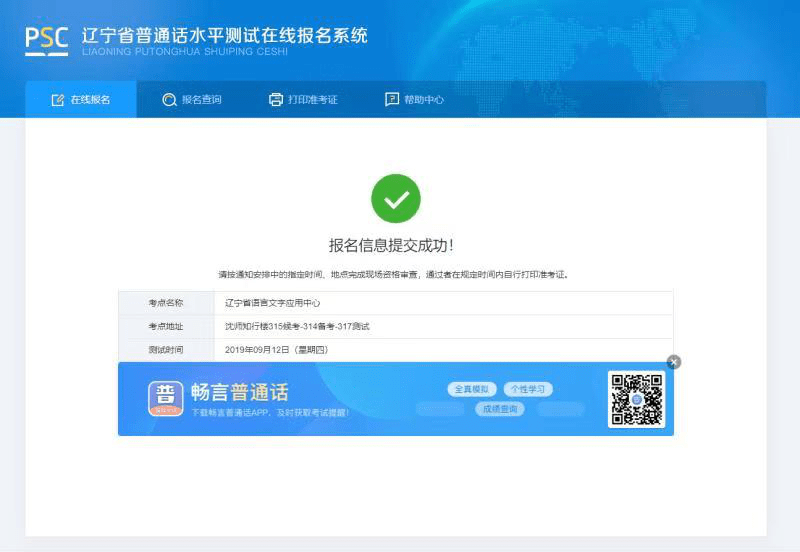Image resolution: width=800 pixels, height=552 pixels.
Task: Click the green success checkmark icon
Action: point(396,198)
